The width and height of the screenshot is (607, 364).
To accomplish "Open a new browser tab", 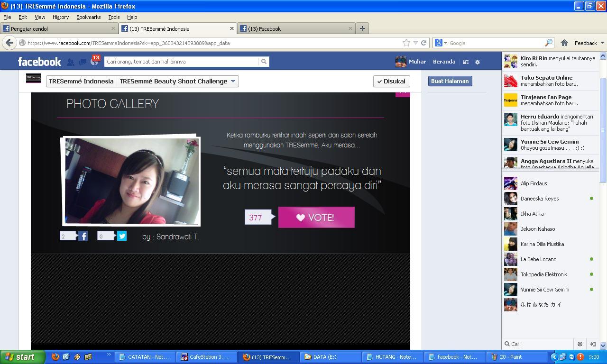I will [x=362, y=28].
